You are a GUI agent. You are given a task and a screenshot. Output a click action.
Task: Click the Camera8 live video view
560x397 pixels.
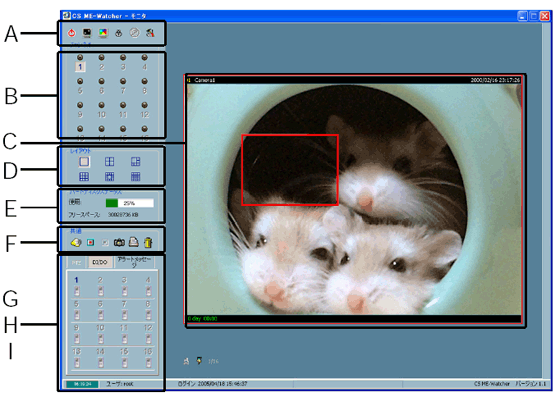click(x=354, y=199)
